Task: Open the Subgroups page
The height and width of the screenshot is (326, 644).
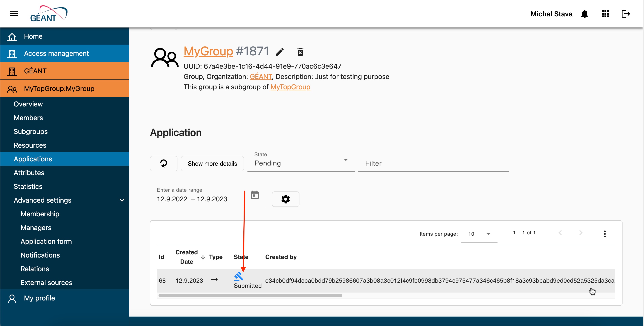Action: pos(64,131)
